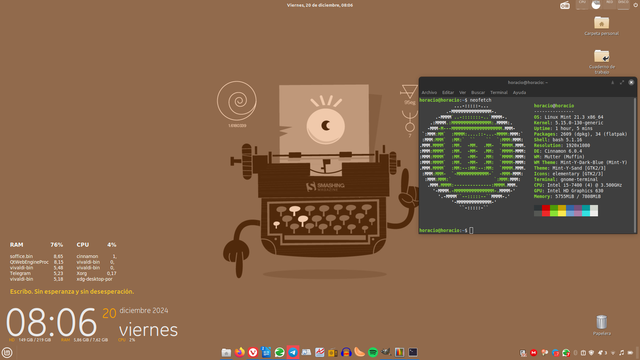Open the panel calendar from top date

coord(320,5)
